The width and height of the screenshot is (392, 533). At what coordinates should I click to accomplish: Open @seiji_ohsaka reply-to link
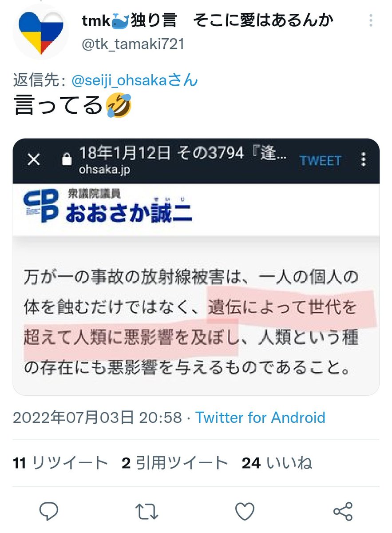[x=134, y=80]
